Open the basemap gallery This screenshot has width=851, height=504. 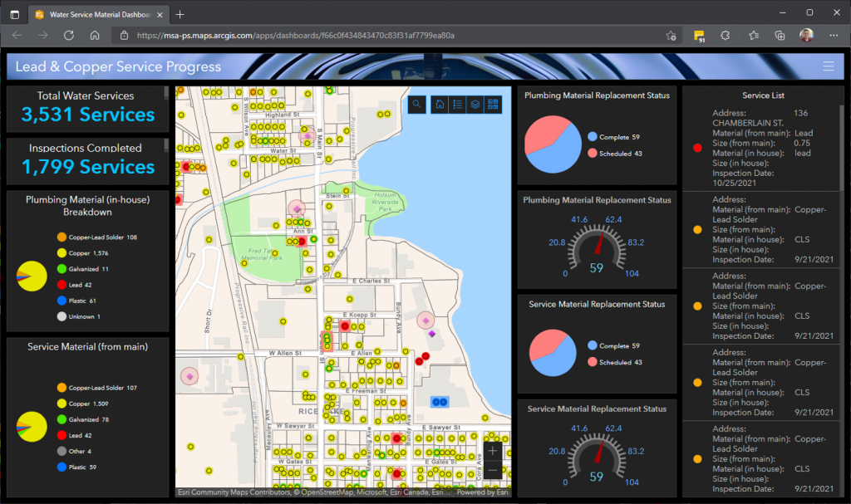[493, 105]
